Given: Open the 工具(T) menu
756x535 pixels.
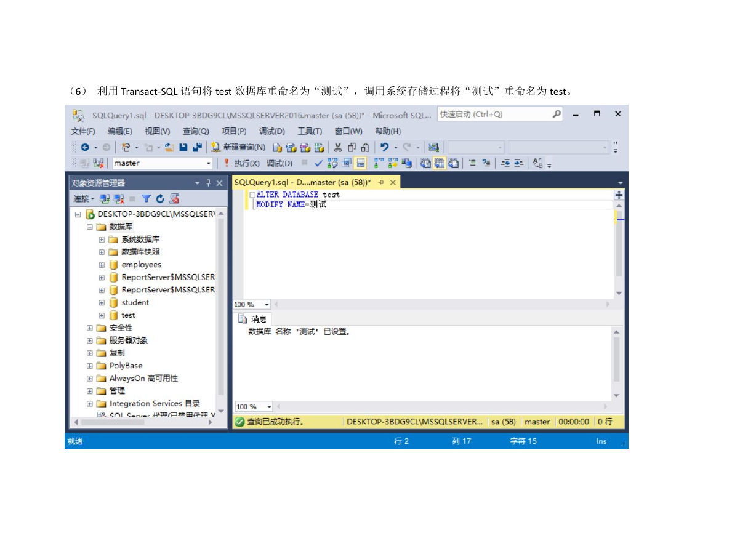Looking at the screenshot, I should [310, 131].
